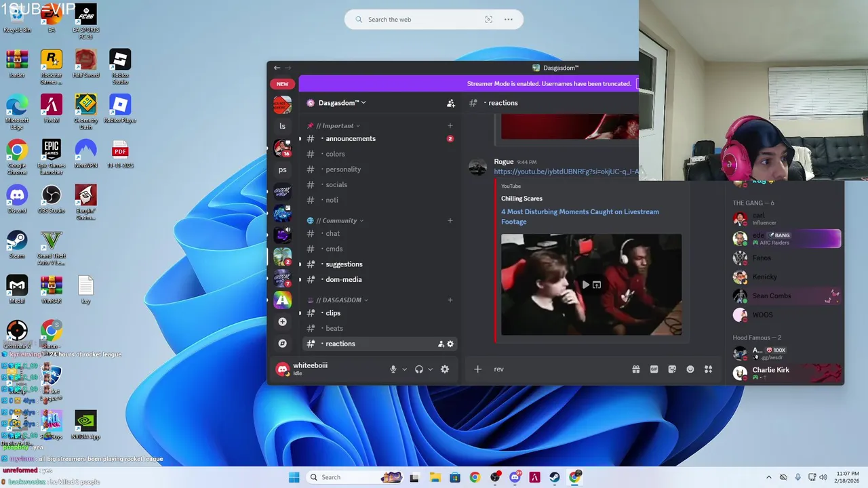Open the dom-media channel
Screen dimensions: 868x488
[379, 279]
